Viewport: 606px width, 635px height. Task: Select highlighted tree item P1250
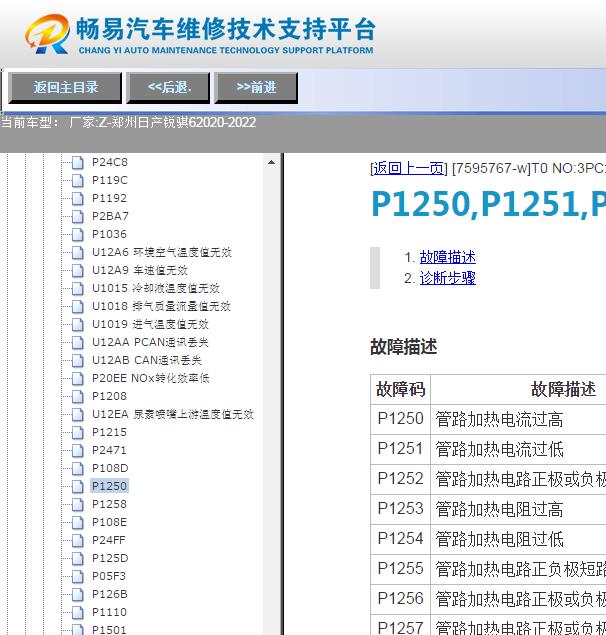tap(109, 486)
